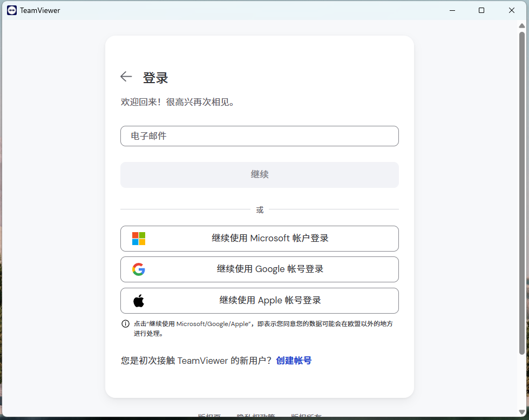Click the vertical scrollbar thumb
529x420 pixels.
[x=522, y=193]
